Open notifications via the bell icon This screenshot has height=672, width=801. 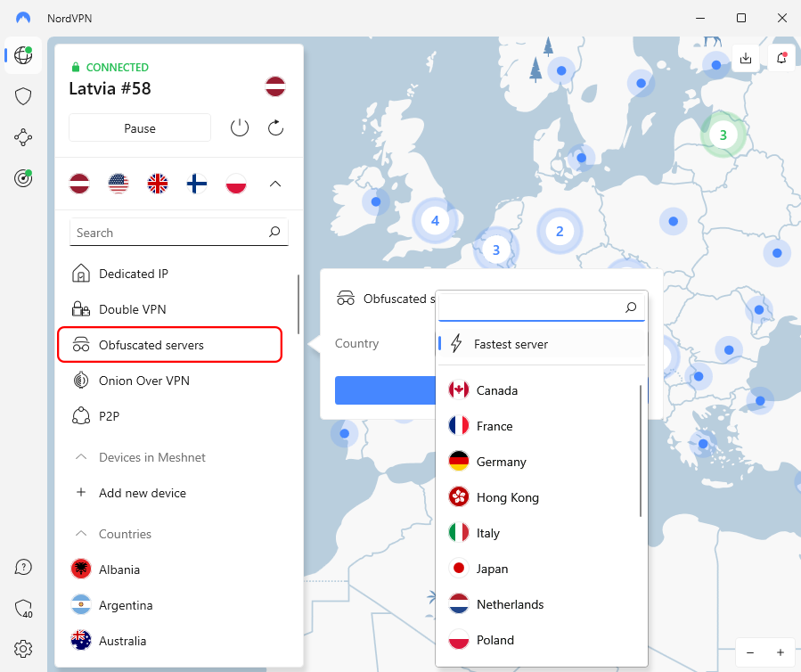pyautogui.click(x=781, y=57)
